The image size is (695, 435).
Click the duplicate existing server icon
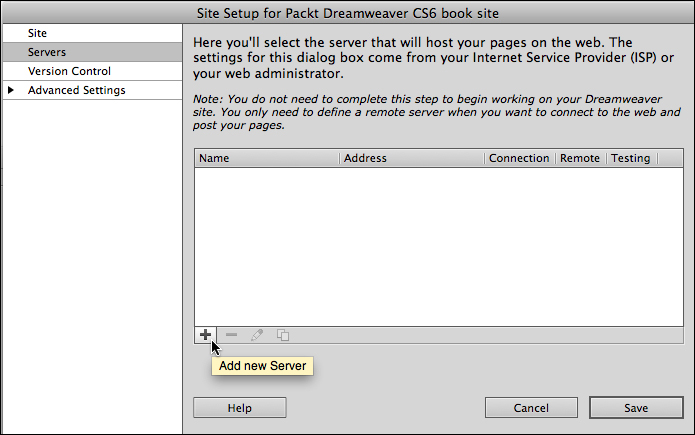pos(283,335)
